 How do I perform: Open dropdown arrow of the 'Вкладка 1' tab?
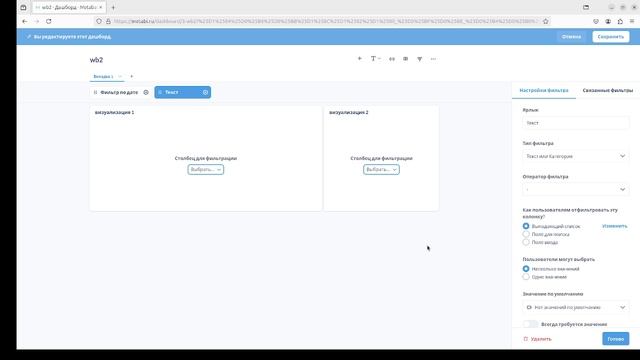120,76
